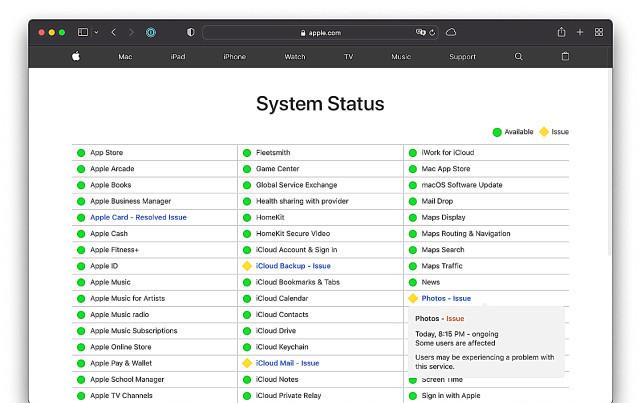The image size is (641, 403).
Task: Open the iPad menu item
Action: click(x=178, y=57)
